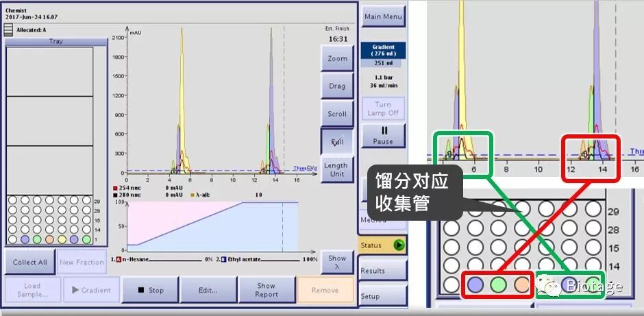The image size is (644, 316).
Task: Open the Main Menu
Action: (x=383, y=17)
